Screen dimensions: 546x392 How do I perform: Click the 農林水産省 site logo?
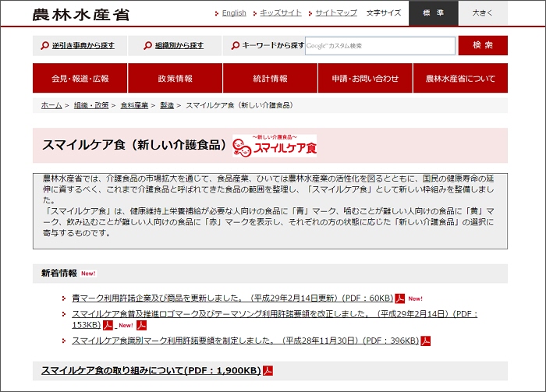[81, 14]
